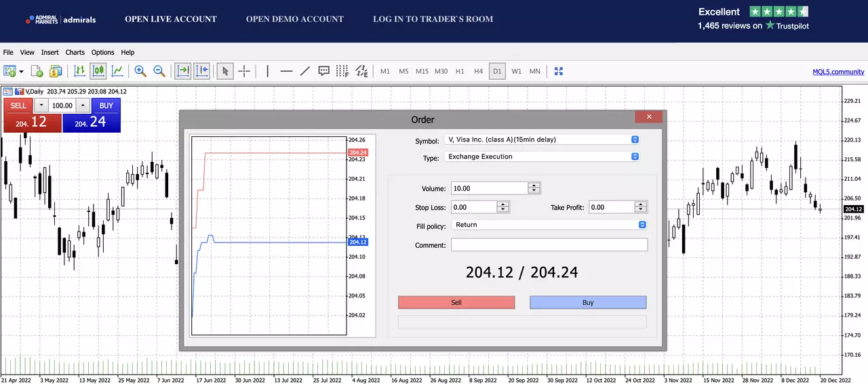Set timeframe to H1
Screen dimensions: 868x384
[460, 71]
